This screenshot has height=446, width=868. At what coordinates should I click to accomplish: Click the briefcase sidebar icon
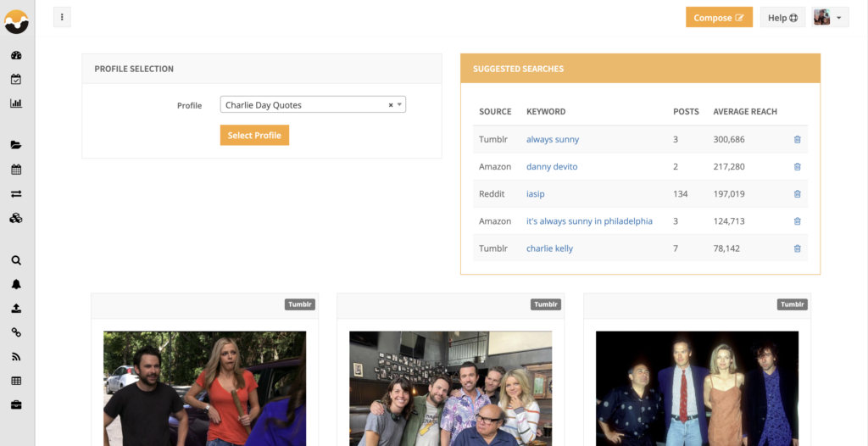16,405
